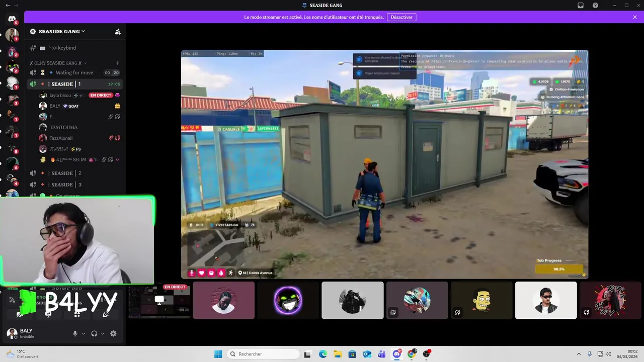Open Google Chrome from taskbar
This screenshot has width=644, height=362.
[x=412, y=354]
